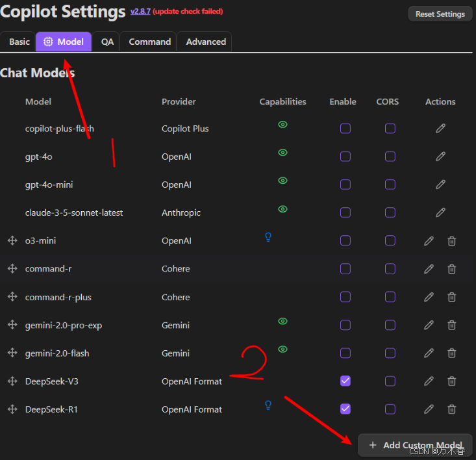The height and width of the screenshot is (460, 476).
Task: Enable the gemini-2.0-pro-exp model
Action: point(345,326)
